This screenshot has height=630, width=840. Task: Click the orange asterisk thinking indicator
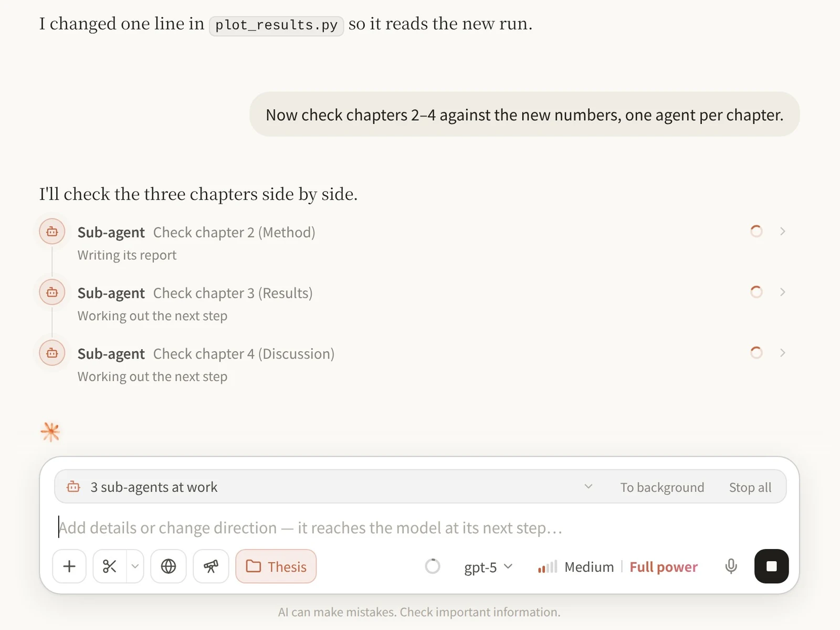tap(50, 432)
